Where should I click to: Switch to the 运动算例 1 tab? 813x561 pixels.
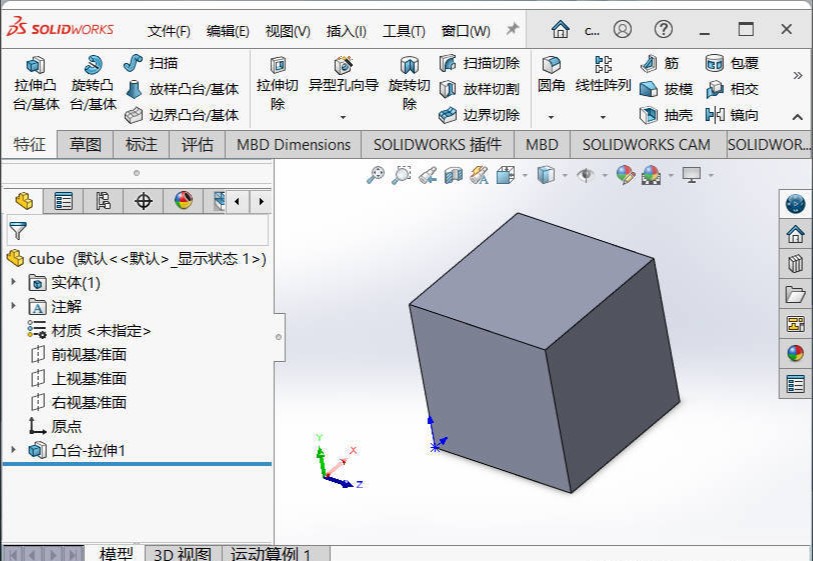pos(271,554)
